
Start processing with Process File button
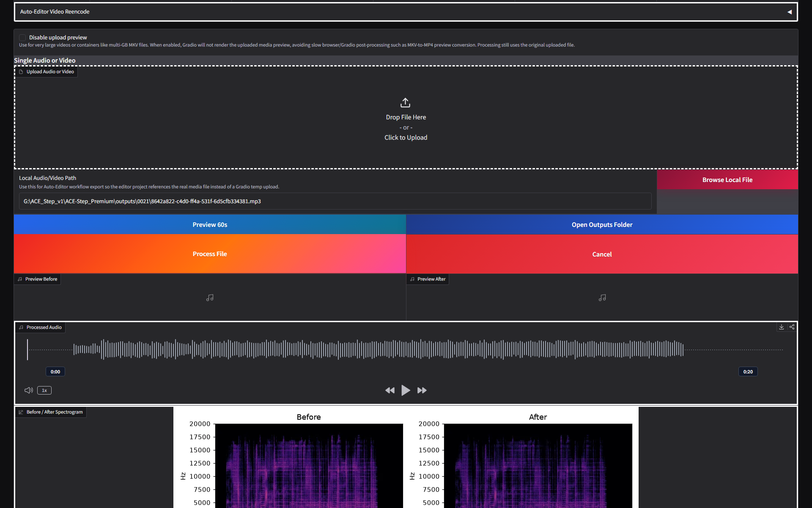pyautogui.click(x=210, y=254)
